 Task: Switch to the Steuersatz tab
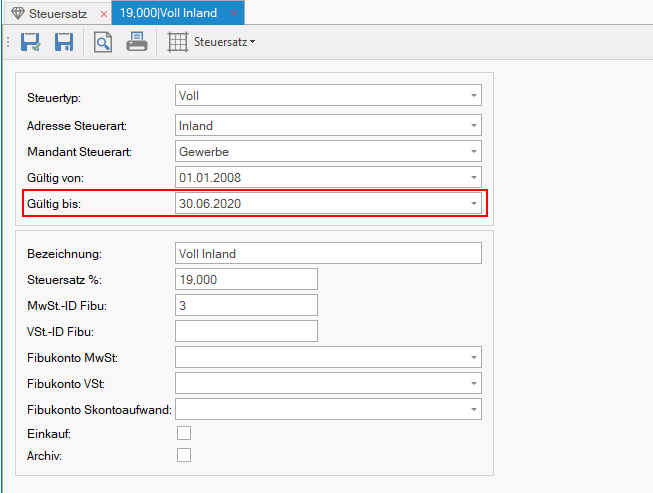[x=58, y=14]
